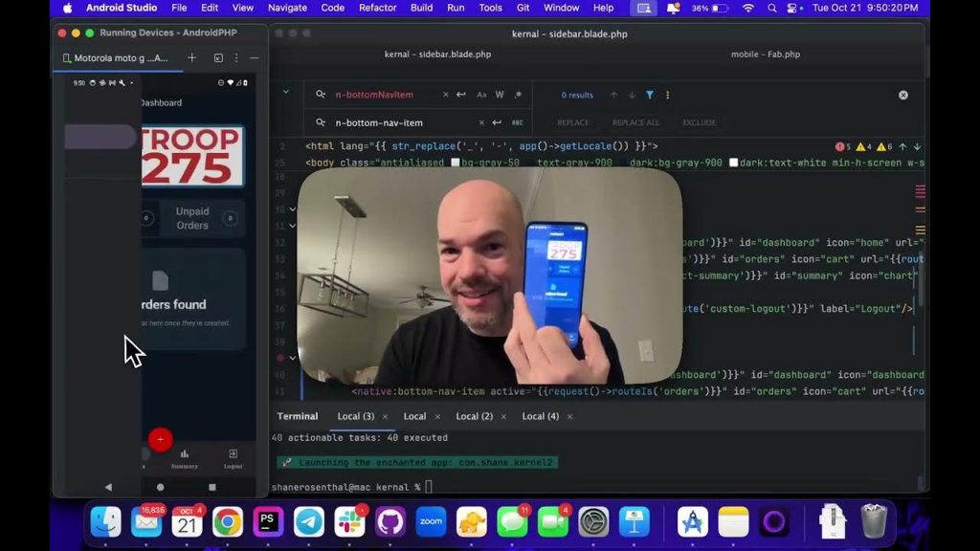Enable Regex option in the find bar
980x551 pixels.
tap(518, 95)
